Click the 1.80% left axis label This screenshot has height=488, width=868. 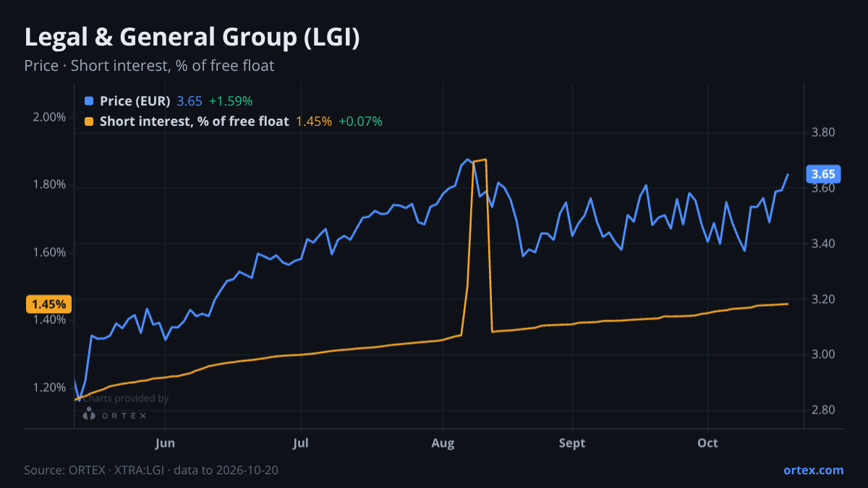point(50,185)
